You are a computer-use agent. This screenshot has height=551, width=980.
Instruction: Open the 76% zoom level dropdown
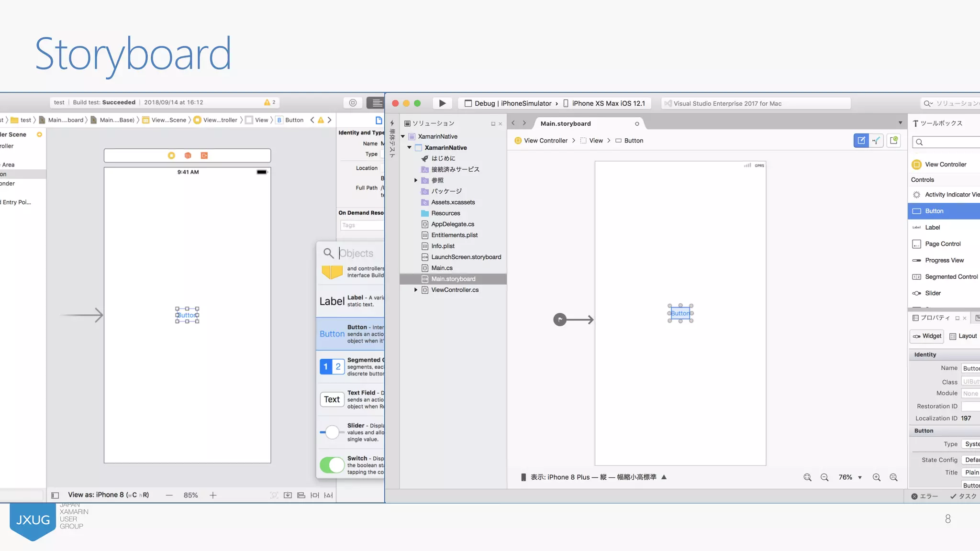(860, 477)
